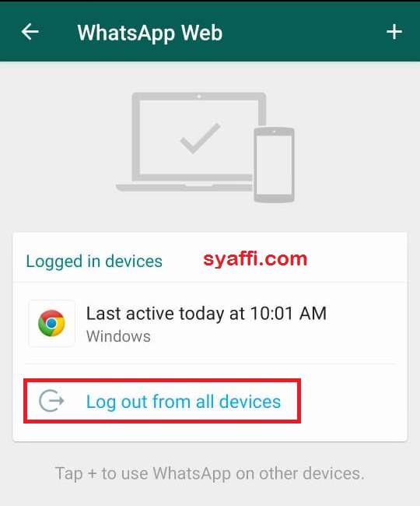Click the gray phone illustration

[x=274, y=164]
